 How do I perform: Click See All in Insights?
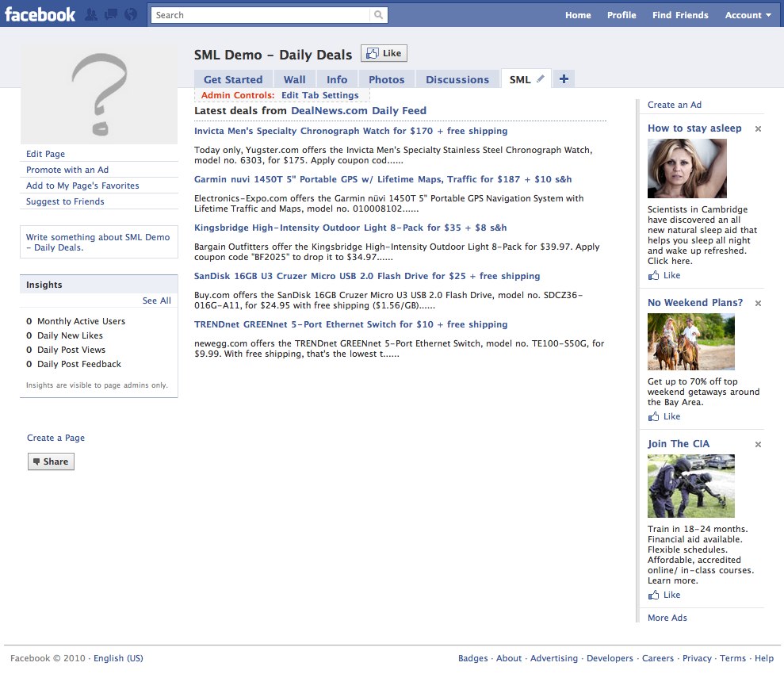pyautogui.click(x=156, y=301)
